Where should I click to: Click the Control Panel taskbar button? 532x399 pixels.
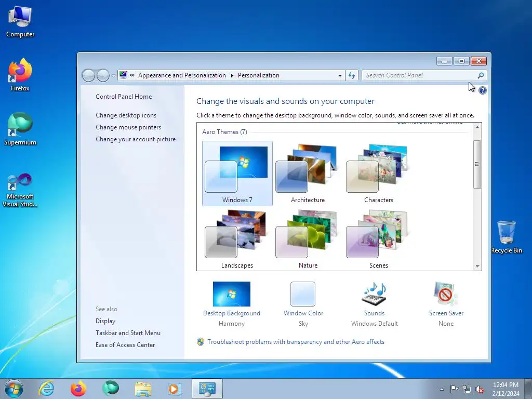207,389
